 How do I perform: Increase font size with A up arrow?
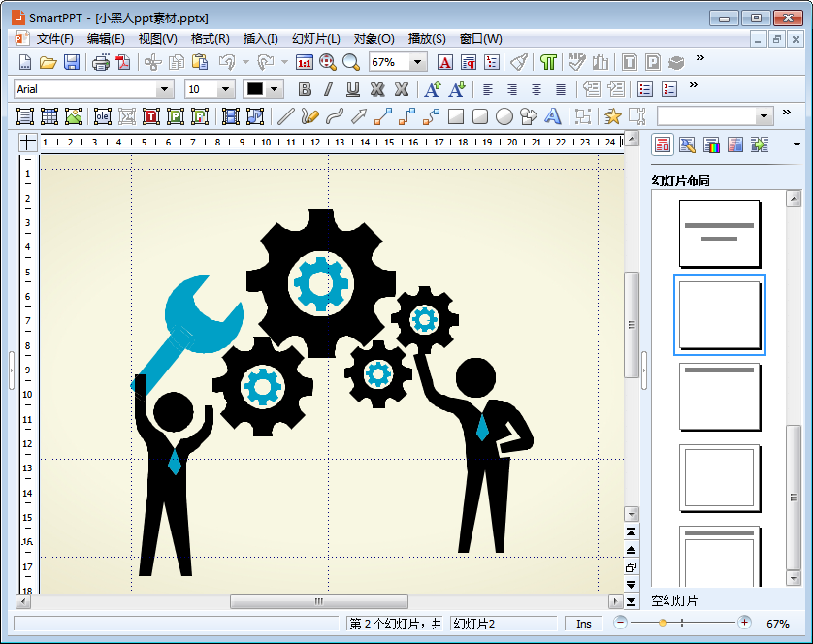click(433, 89)
